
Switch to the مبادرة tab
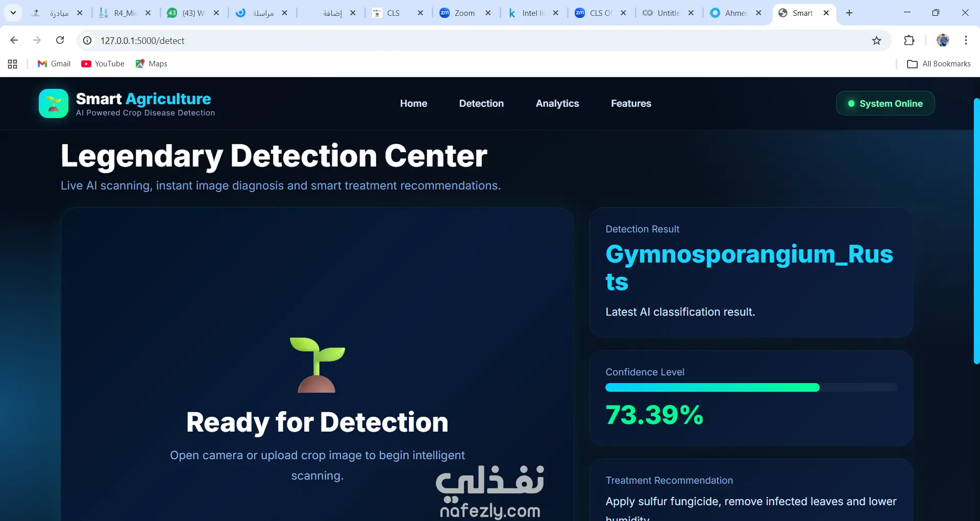pyautogui.click(x=57, y=13)
